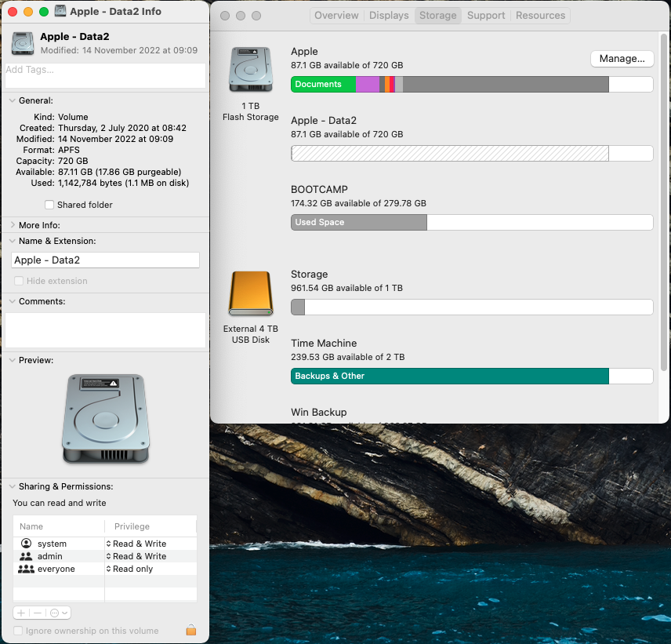Enable the Shared folder checkbox
671x644 pixels.
pos(49,205)
